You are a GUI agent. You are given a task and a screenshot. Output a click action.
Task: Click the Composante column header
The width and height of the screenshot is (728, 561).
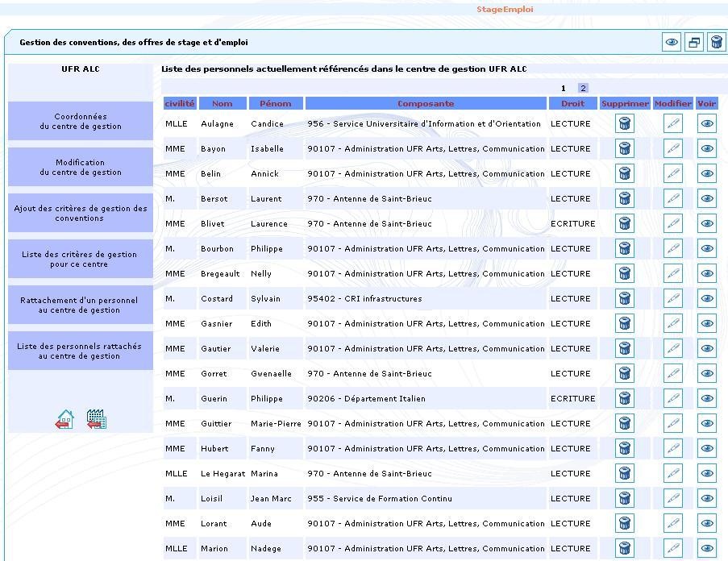click(x=426, y=103)
